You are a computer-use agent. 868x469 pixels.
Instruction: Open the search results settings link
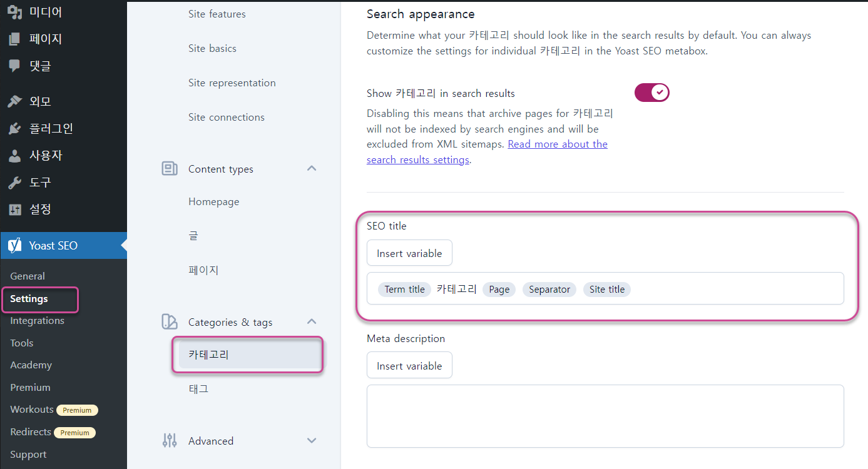[x=417, y=159]
